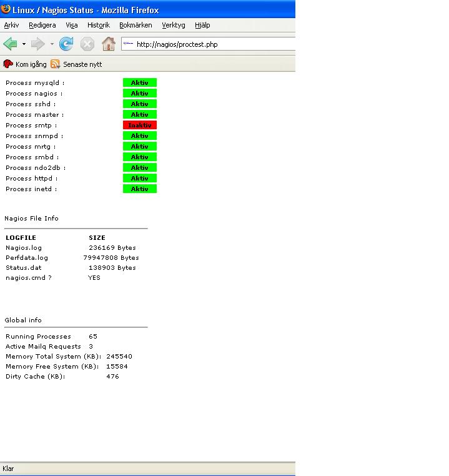Screen dimensions: 449x476
Task: Click the 'nagios.cmd ?' row label
Action: 29,278
